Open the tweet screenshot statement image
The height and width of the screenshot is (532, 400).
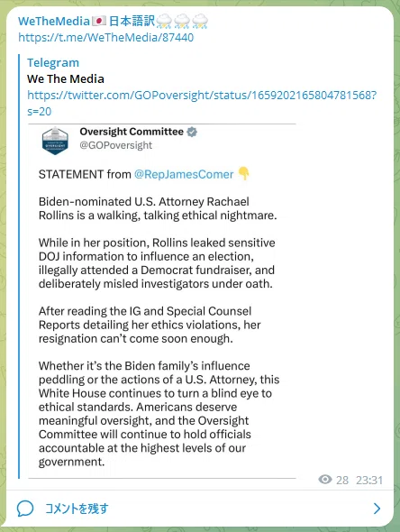[x=162, y=301]
